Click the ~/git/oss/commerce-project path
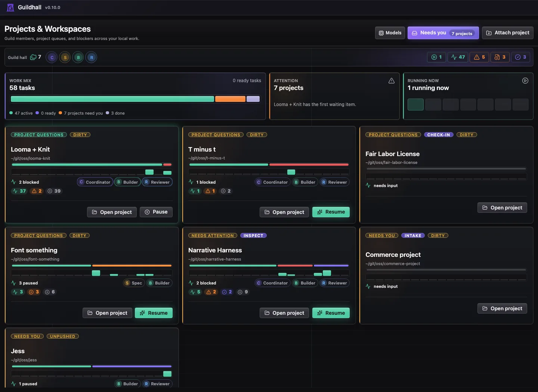This screenshot has width=538, height=392. tap(393, 264)
